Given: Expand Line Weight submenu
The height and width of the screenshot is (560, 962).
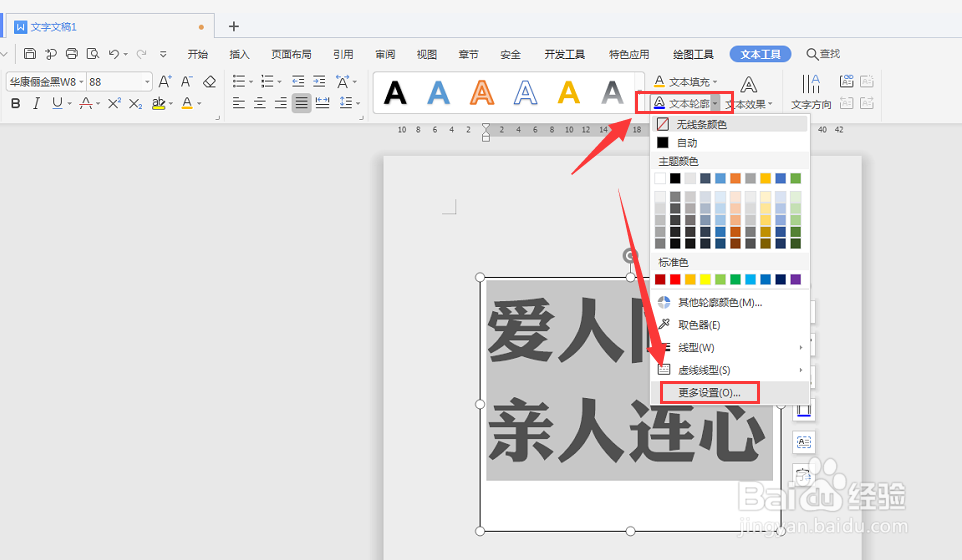Looking at the screenshot, I should click(730, 348).
